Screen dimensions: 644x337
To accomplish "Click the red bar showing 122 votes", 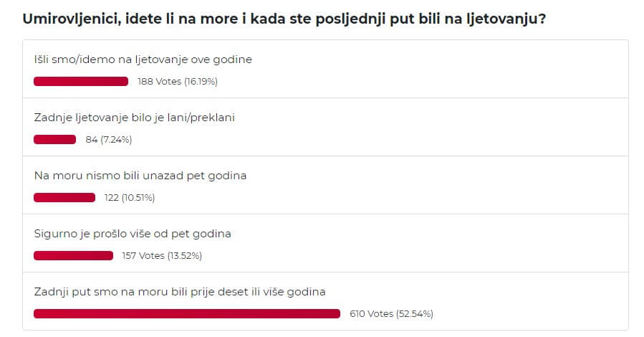I will click(64, 198).
